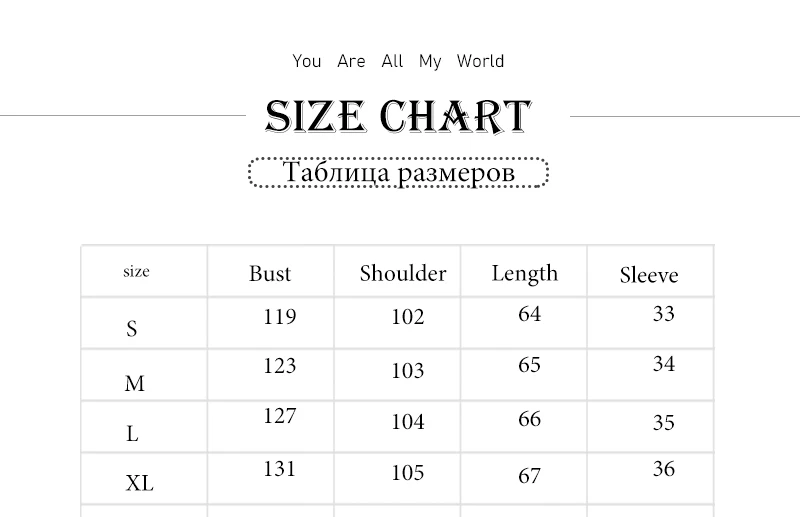The width and height of the screenshot is (800, 517).
Task: Click the L size row label
Action: tap(132, 434)
